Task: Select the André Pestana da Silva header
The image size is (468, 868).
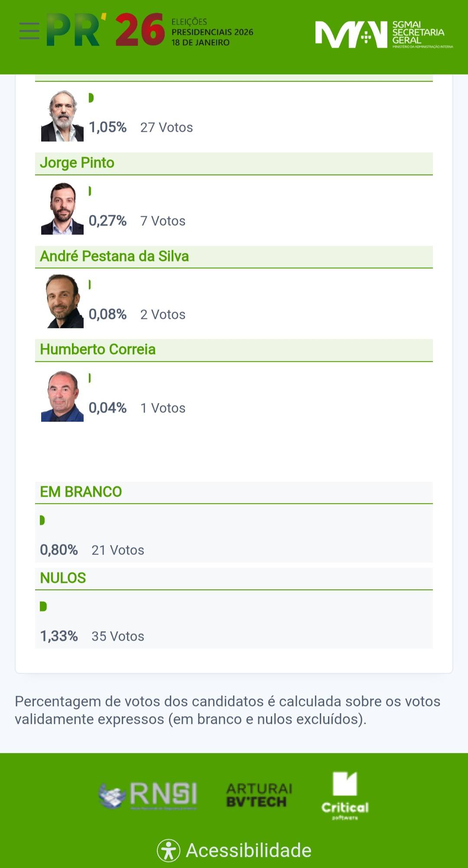Action: click(114, 256)
